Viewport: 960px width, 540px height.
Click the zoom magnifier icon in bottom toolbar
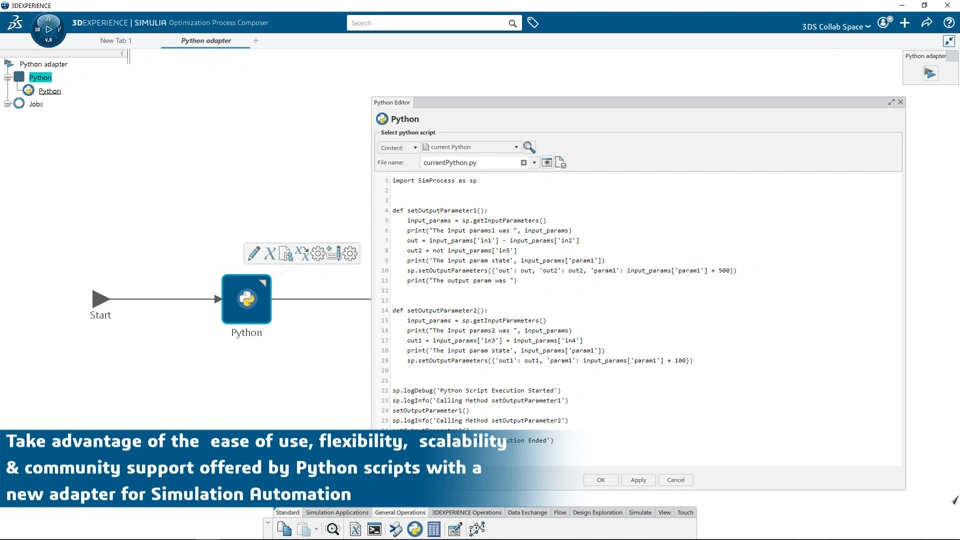pos(333,529)
